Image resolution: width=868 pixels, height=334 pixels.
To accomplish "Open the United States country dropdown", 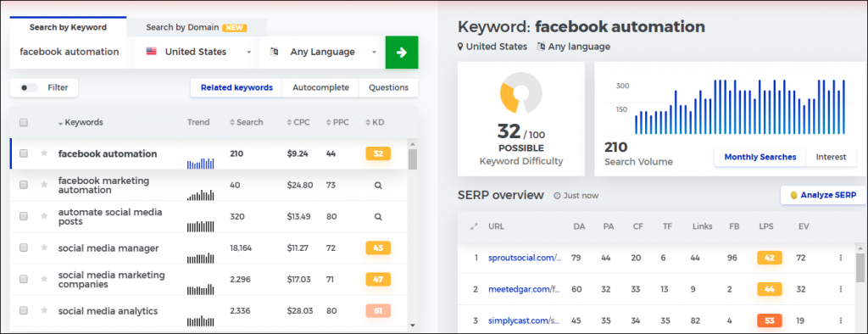I will (198, 52).
